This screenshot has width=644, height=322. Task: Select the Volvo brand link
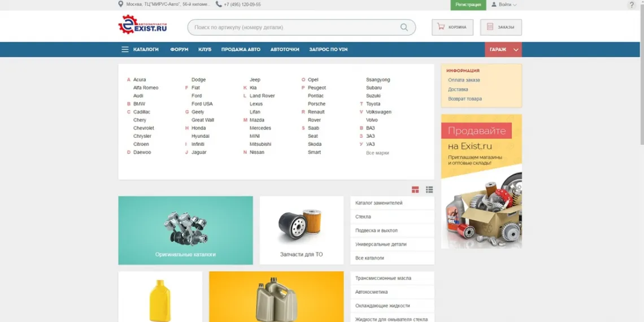[372, 120]
